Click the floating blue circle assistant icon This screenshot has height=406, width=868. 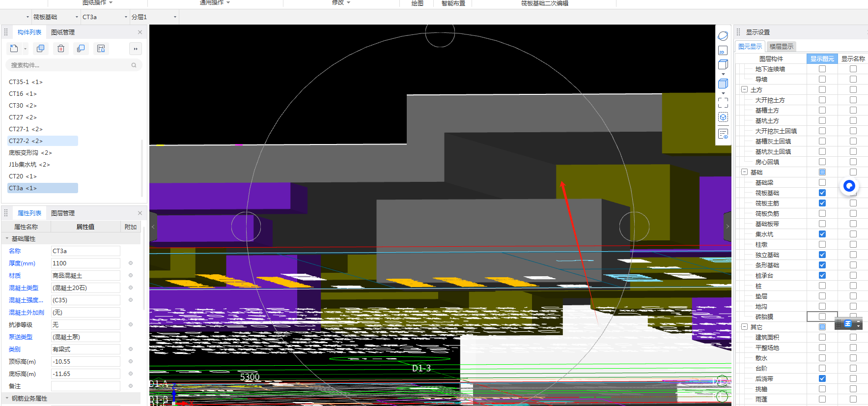click(x=849, y=186)
